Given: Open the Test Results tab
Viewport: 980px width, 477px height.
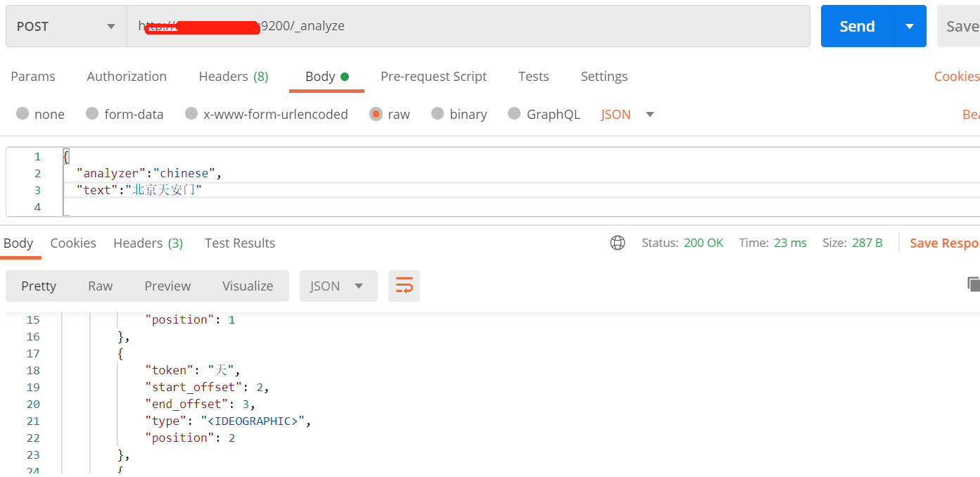Looking at the screenshot, I should pos(240,243).
